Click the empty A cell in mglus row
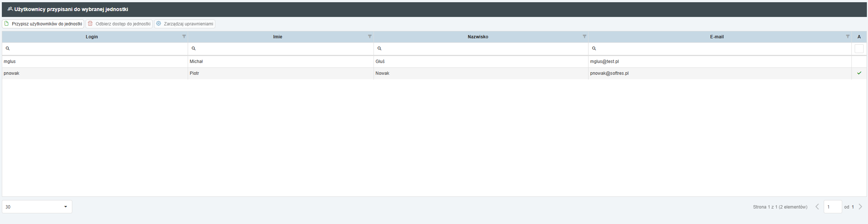868x224 pixels. (x=859, y=62)
